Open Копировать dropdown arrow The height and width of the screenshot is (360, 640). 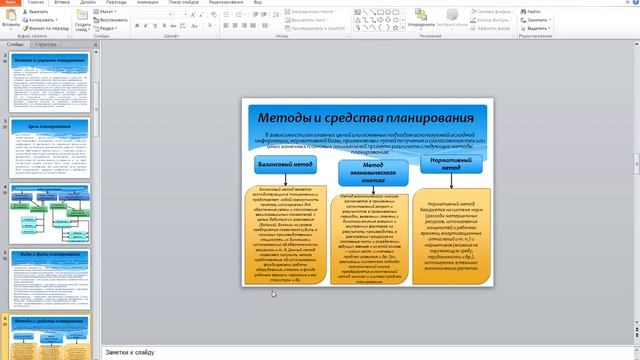tap(57, 20)
